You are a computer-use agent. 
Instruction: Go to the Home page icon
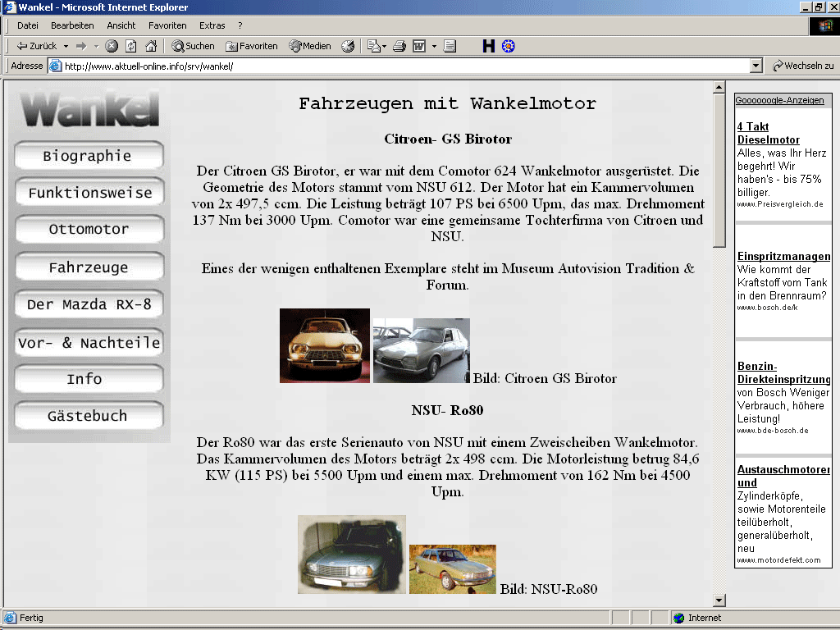151,46
